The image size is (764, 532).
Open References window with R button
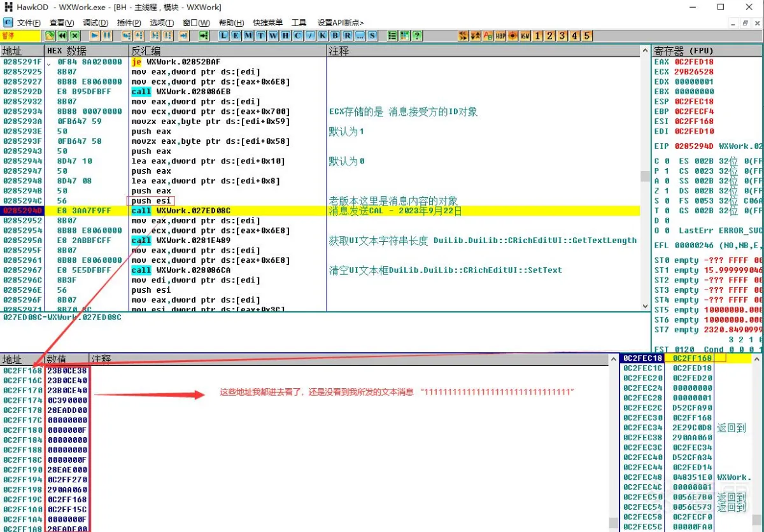(348, 36)
